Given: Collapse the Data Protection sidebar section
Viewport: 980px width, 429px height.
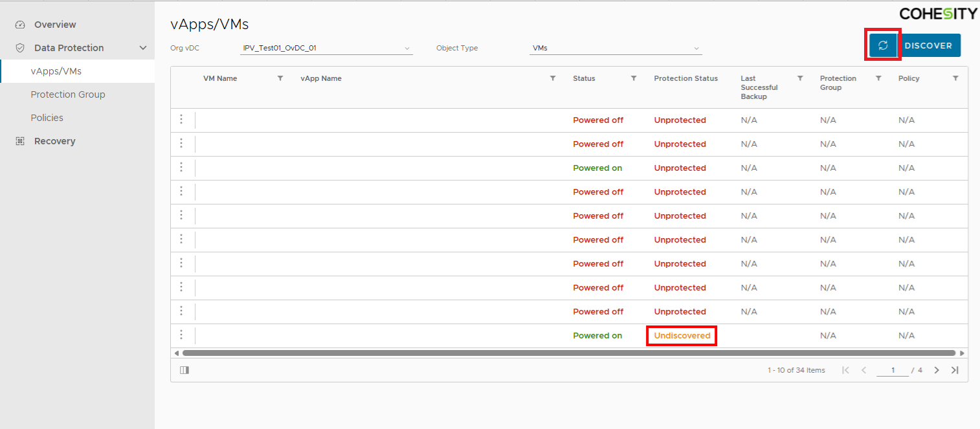Looking at the screenshot, I should [143, 48].
